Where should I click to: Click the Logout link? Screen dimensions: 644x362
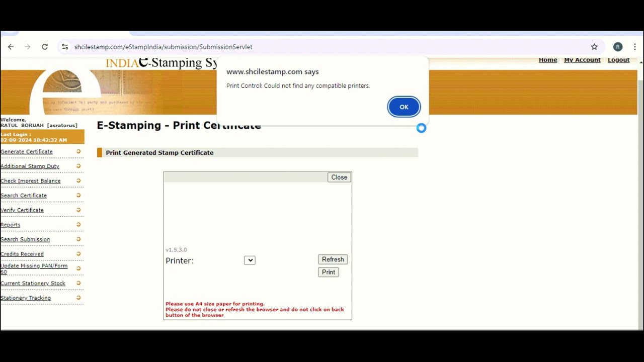coord(618,60)
